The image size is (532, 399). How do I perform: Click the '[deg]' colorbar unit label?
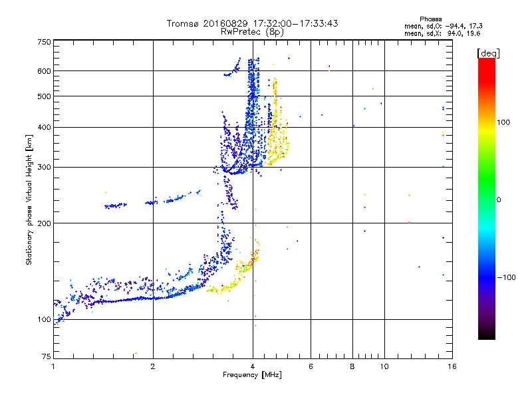(488, 53)
